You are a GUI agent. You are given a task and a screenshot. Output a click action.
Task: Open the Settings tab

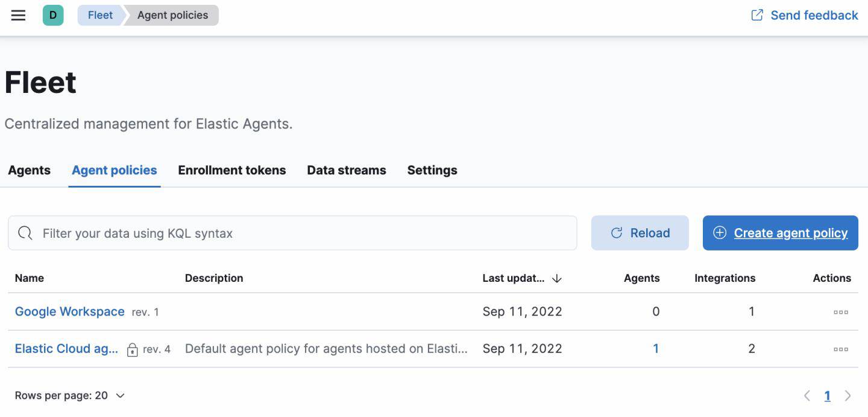[x=432, y=170]
